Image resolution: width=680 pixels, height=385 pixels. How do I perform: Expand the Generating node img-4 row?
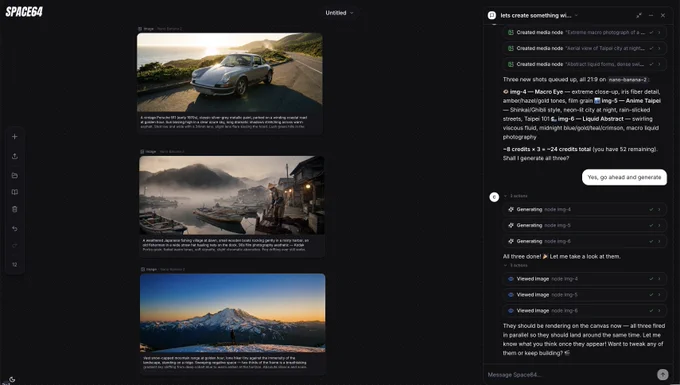(x=585, y=209)
